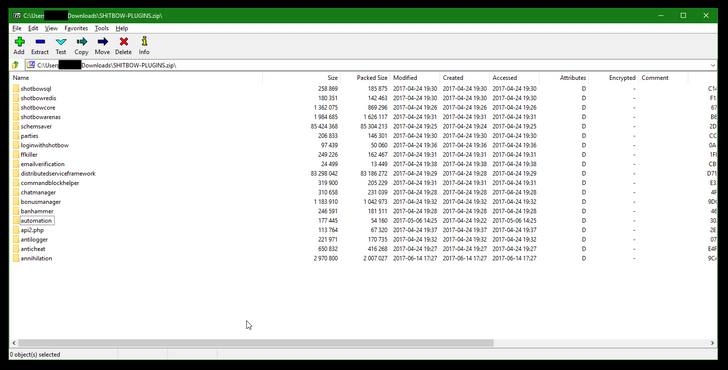This screenshot has width=728, height=370.
Task: Open the Tools menu
Action: (102, 28)
